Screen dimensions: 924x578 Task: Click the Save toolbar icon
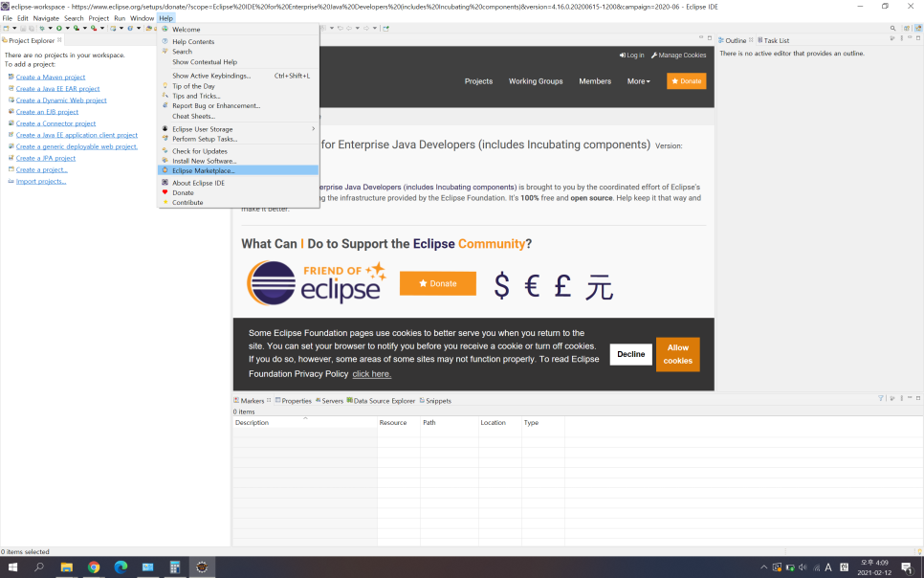click(x=23, y=29)
